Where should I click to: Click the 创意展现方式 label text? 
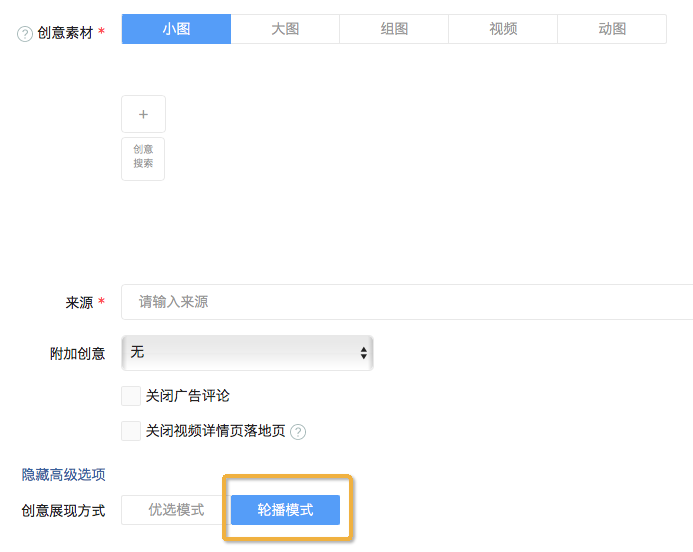(64, 511)
